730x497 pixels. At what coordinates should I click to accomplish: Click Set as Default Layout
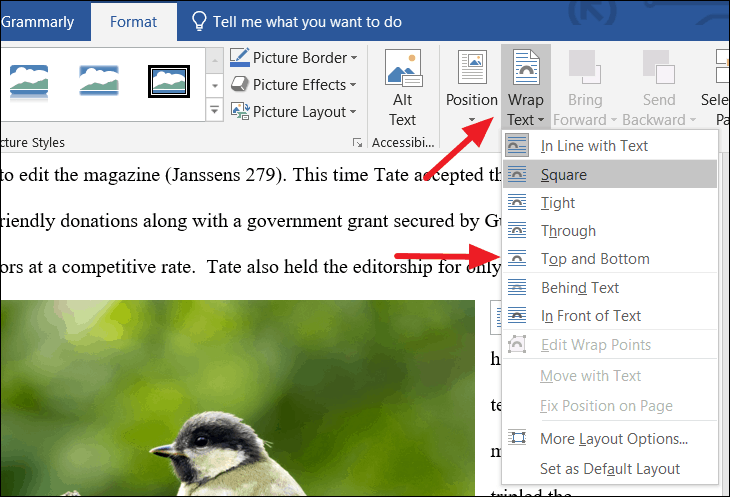(610, 468)
